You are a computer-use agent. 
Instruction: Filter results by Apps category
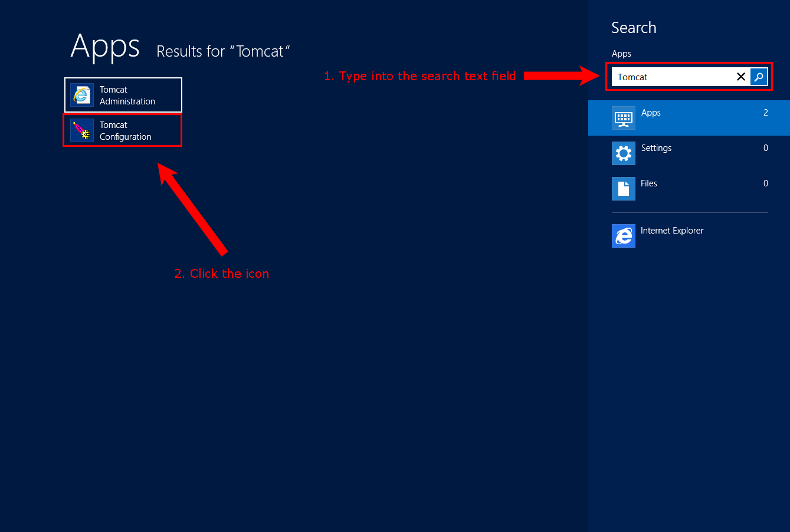[x=689, y=118]
